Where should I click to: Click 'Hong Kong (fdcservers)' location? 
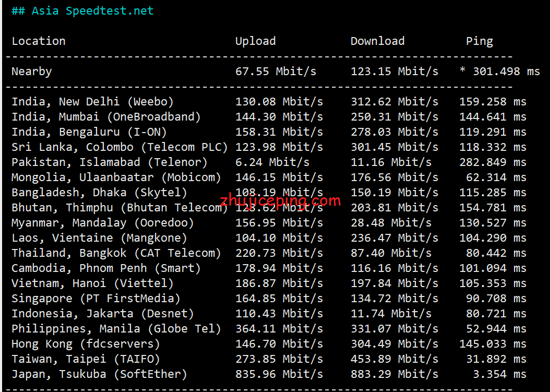click(86, 343)
